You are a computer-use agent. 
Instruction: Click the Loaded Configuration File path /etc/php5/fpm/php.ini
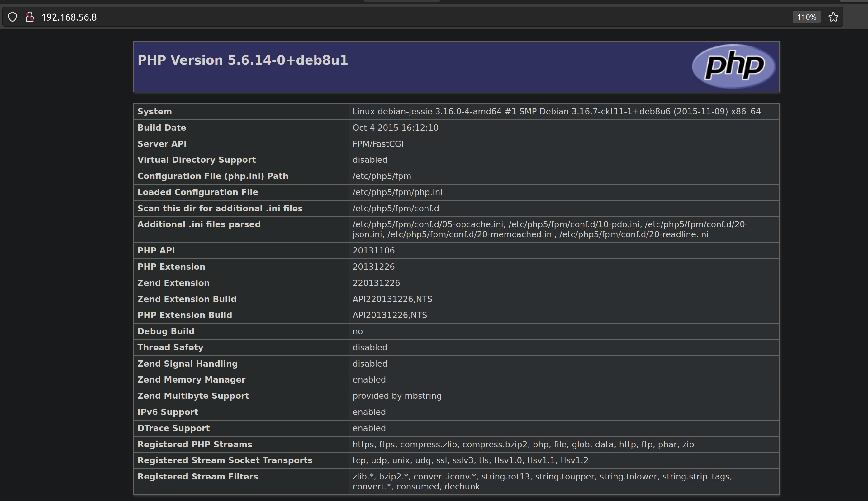pyautogui.click(x=397, y=192)
